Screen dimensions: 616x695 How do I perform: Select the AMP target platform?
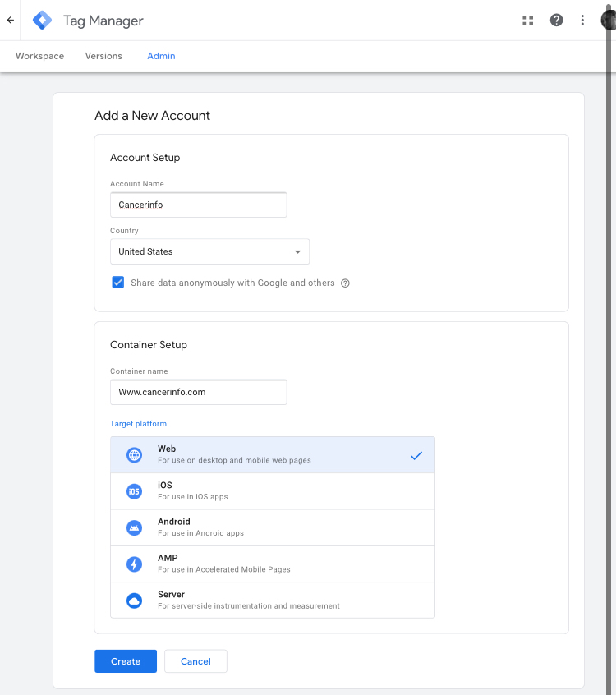coord(273,564)
